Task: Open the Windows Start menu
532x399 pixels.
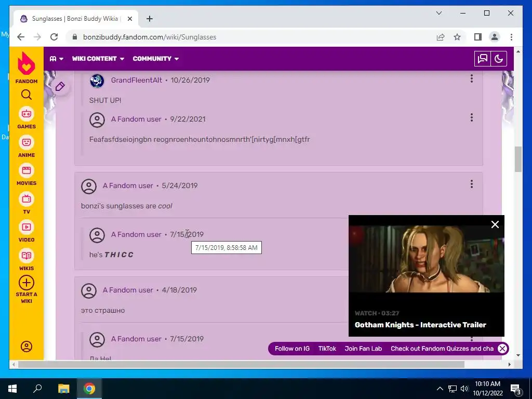Action: [x=12, y=389]
